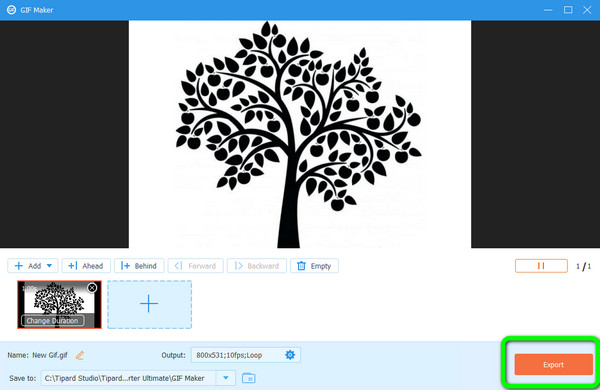Click the Forward button
600x390 pixels.
click(196, 266)
